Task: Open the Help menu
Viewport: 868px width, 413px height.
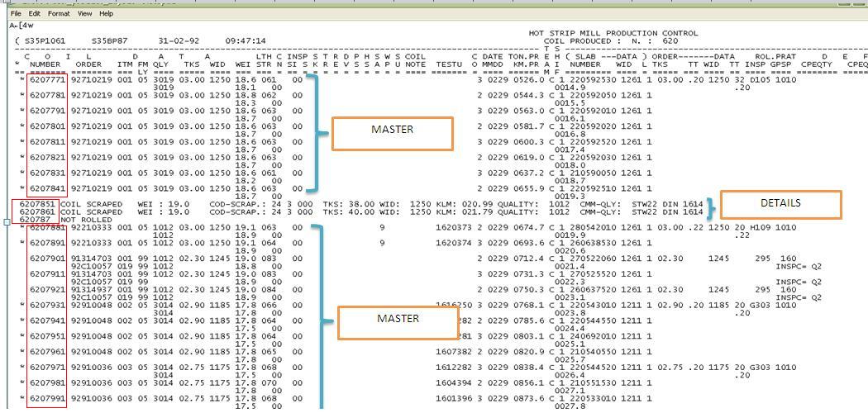Action: pos(106,14)
